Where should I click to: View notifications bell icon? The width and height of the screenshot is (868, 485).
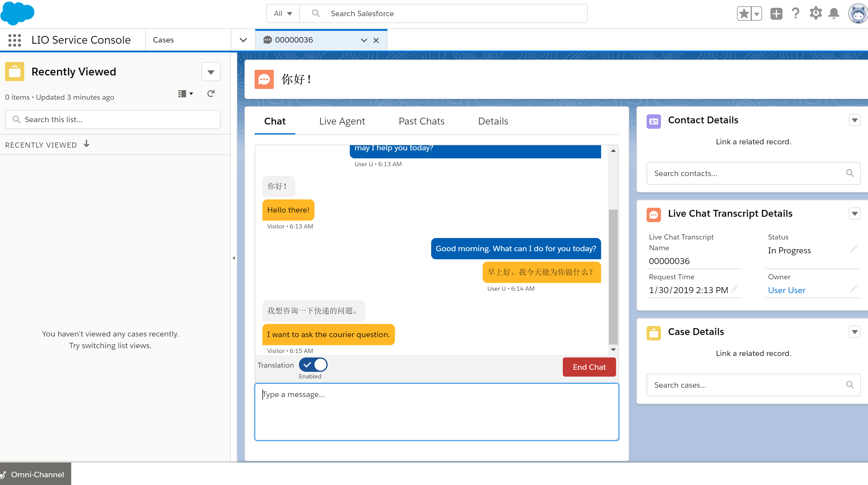834,14
